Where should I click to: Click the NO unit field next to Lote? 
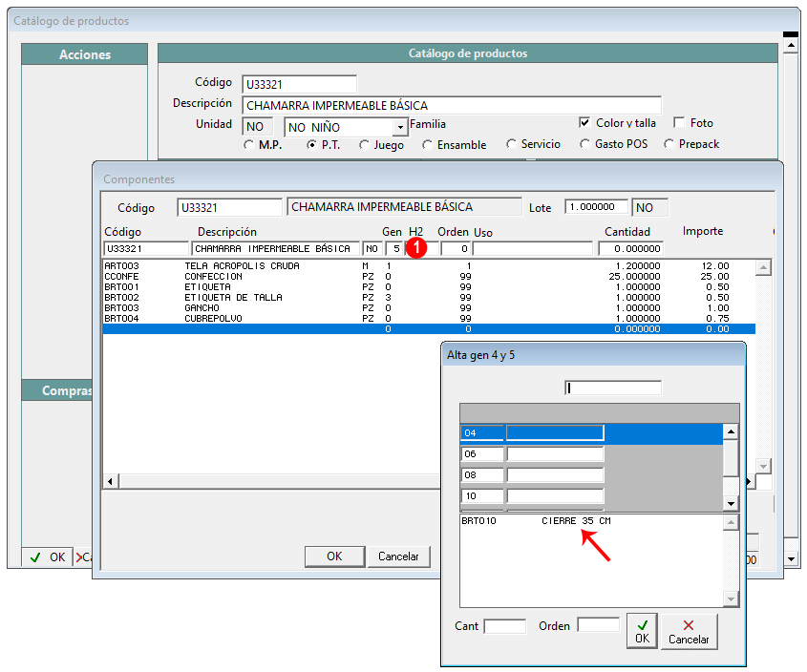click(649, 207)
